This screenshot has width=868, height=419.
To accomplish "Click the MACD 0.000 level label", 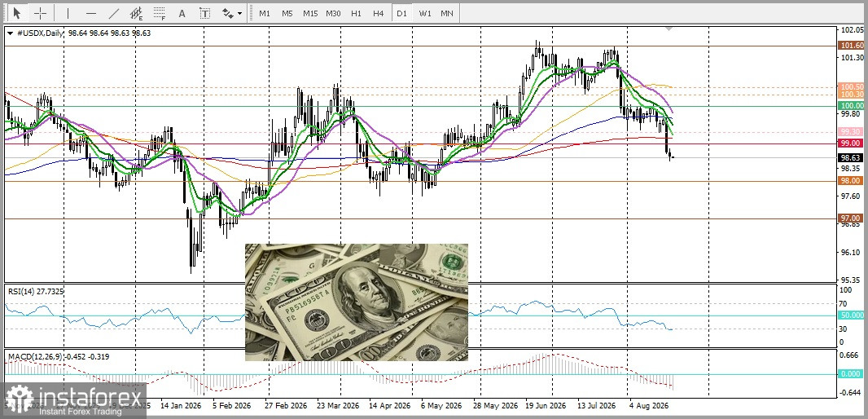I will (x=852, y=374).
